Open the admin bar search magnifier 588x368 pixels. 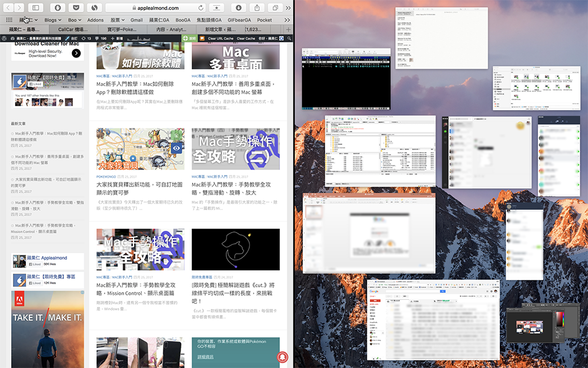tap(289, 38)
